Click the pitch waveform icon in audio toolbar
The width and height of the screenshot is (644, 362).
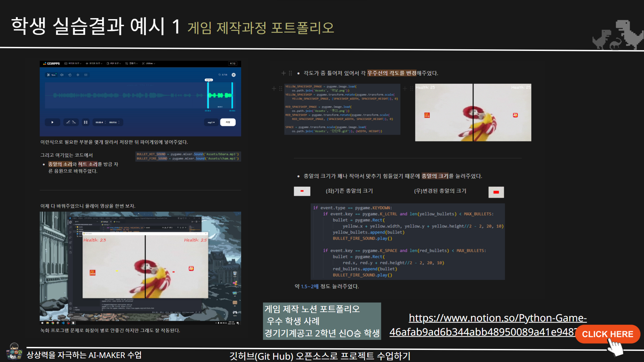click(x=78, y=75)
